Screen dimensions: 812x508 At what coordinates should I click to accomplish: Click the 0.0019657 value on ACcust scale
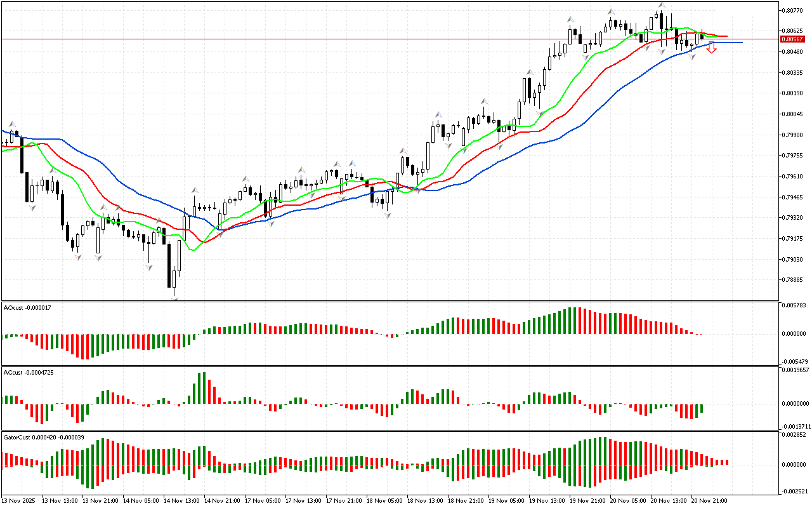(x=794, y=369)
